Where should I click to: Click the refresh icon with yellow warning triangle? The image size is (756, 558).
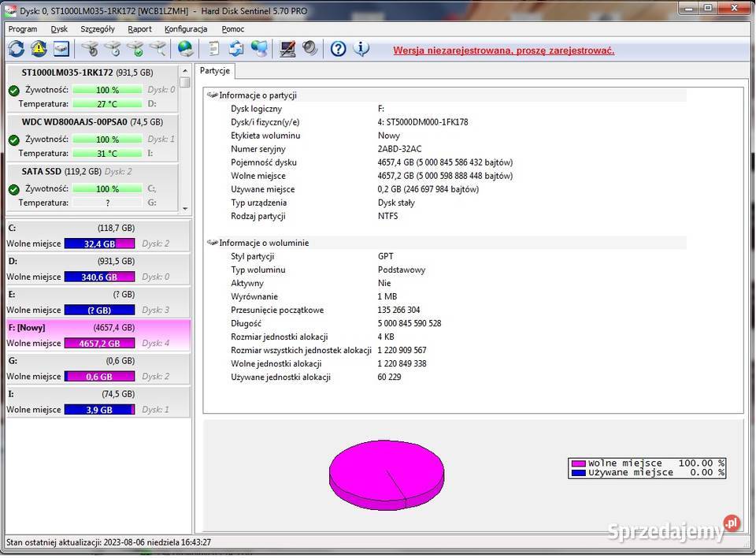click(39, 49)
